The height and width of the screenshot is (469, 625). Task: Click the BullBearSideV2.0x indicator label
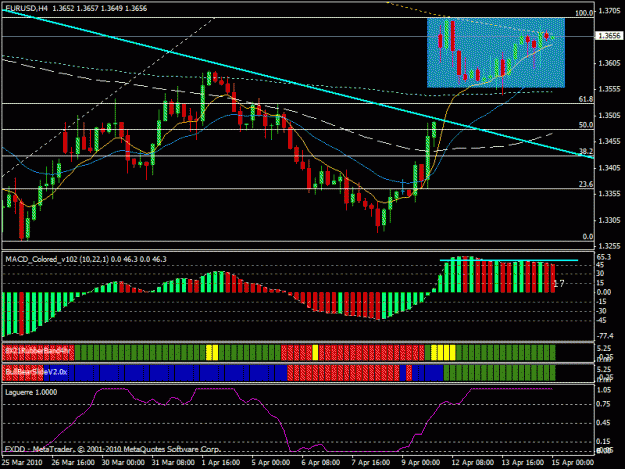pyautogui.click(x=36, y=372)
